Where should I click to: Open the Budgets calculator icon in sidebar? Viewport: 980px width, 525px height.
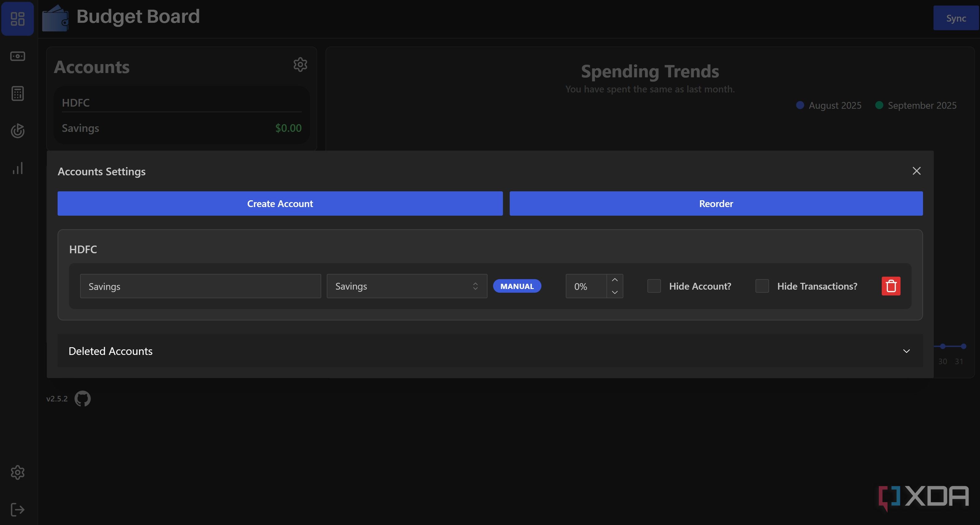pos(18,93)
